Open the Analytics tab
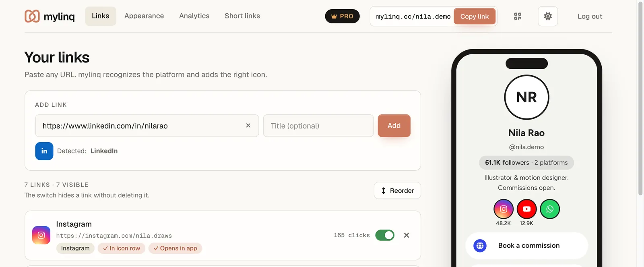This screenshot has width=644, height=267. [x=194, y=16]
